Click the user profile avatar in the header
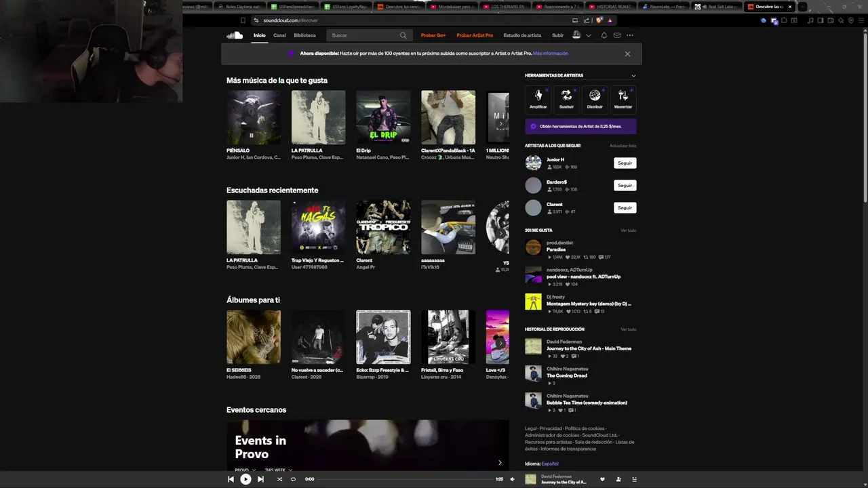This screenshot has width=868, height=488. pyautogui.click(x=576, y=35)
